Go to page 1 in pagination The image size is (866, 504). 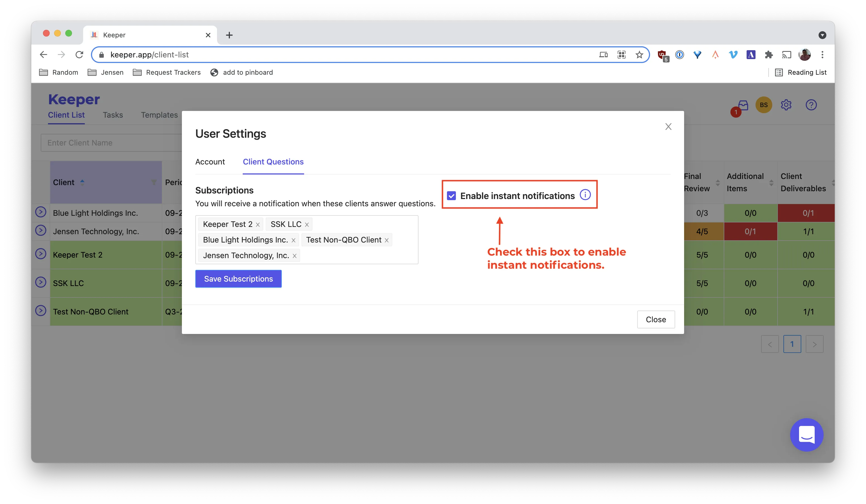[x=792, y=344]
